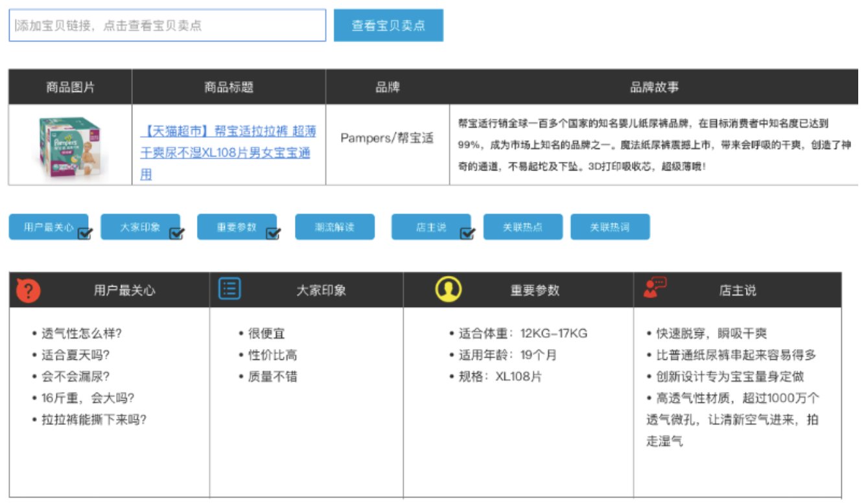Click the red chat person icon beside 店主说

tap(655, 288)
